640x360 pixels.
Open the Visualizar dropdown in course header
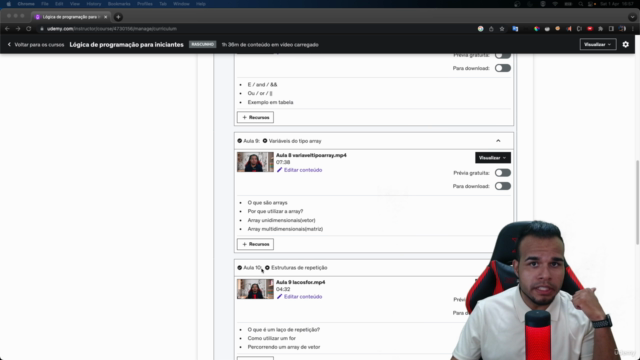tap(598, 44)
